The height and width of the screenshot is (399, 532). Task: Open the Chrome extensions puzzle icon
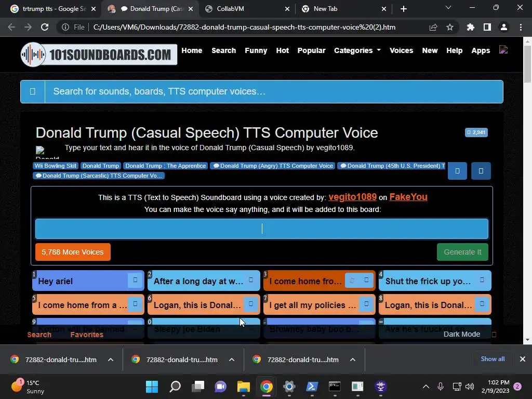click(x=471, y=27)
